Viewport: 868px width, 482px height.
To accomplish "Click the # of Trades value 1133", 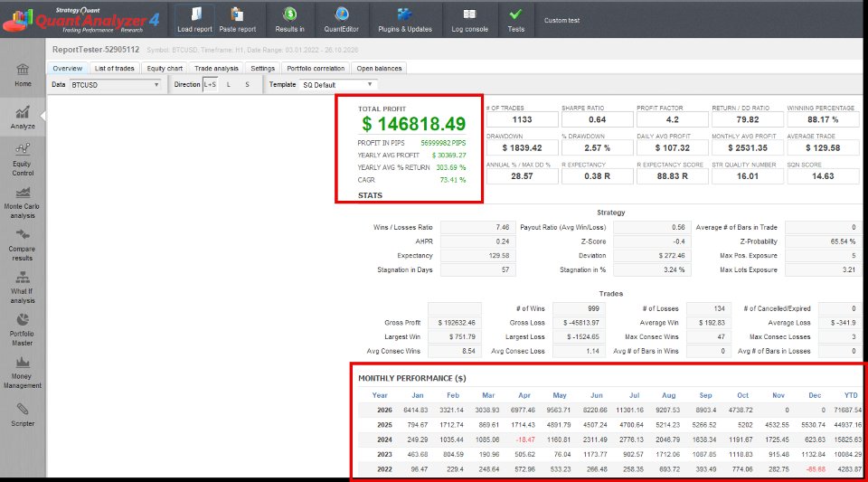I will click(x=522, y=119).
